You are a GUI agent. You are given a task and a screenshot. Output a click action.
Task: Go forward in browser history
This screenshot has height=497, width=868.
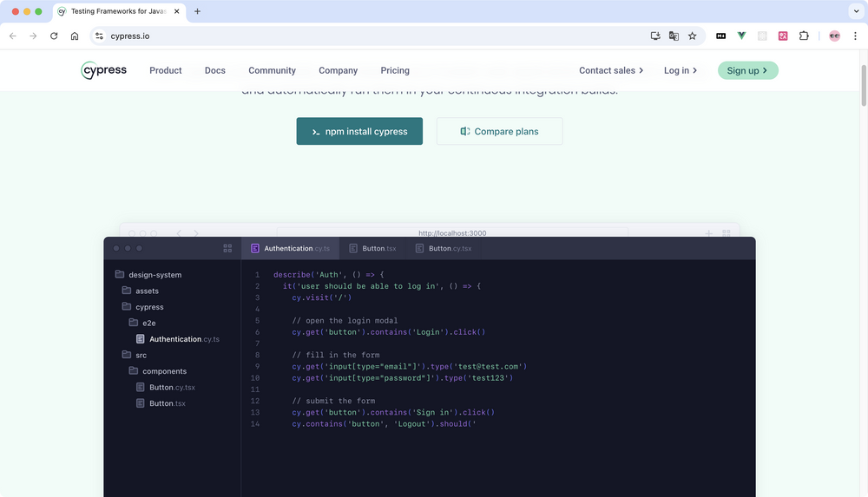point(33,36)
